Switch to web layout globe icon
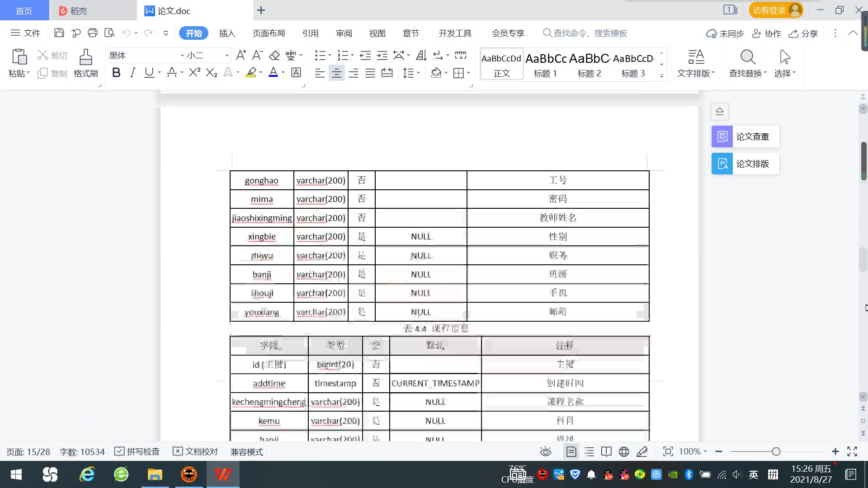Viewport: 868px width, 488px height. 624,451
